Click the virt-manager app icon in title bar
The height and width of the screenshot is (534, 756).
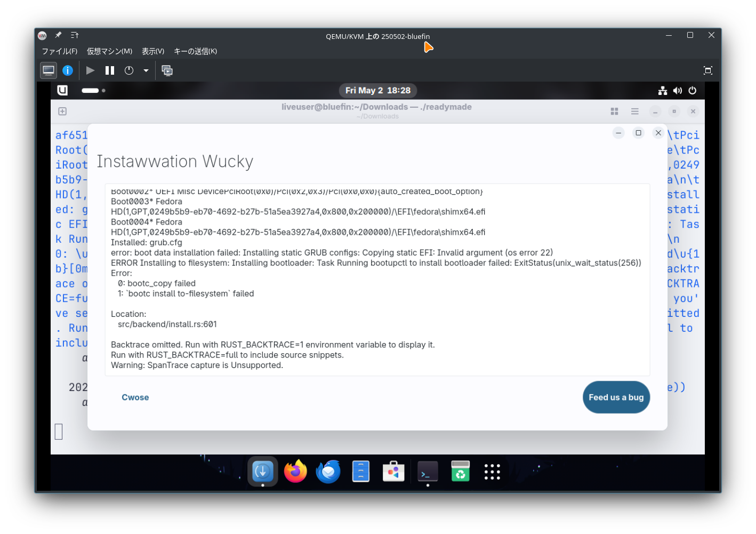[42, 35]
